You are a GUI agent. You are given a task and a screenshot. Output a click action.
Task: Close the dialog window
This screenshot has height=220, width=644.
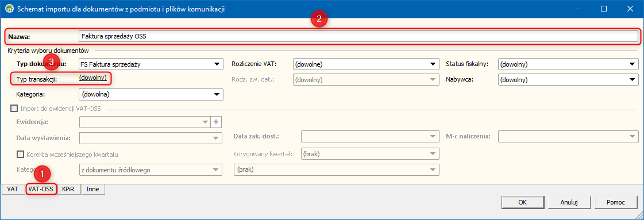pyautogui.click(x=630, y=9)
